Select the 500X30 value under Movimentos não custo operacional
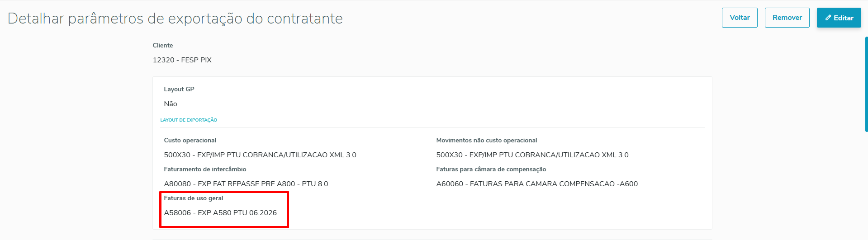This screenshot has height=240, width=868. tap(532, 155)
